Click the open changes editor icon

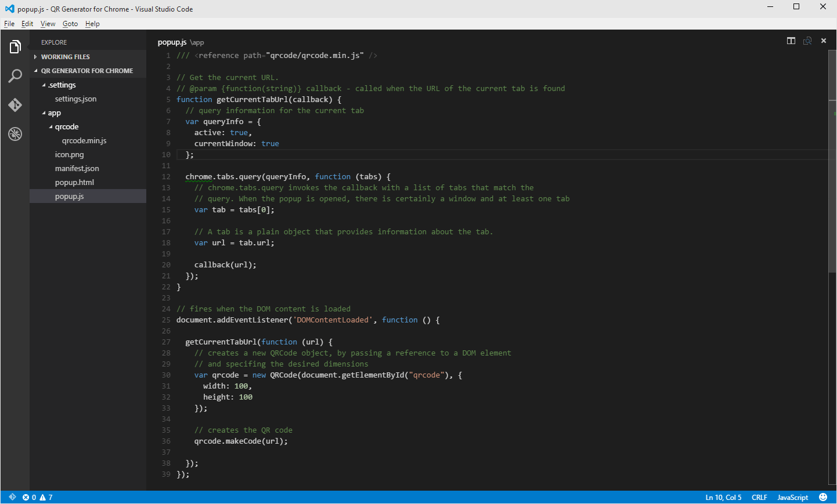coord(807,41)
